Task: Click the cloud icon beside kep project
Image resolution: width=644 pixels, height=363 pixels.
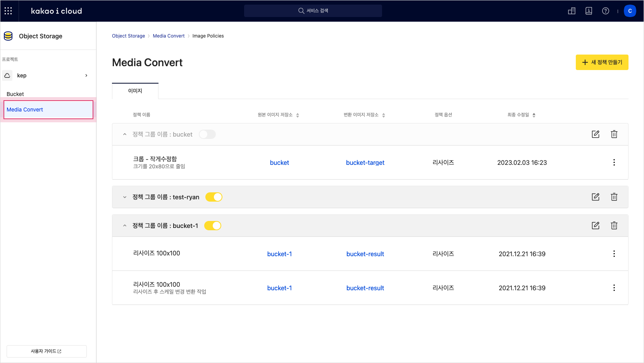Action: tap(7, 75)
